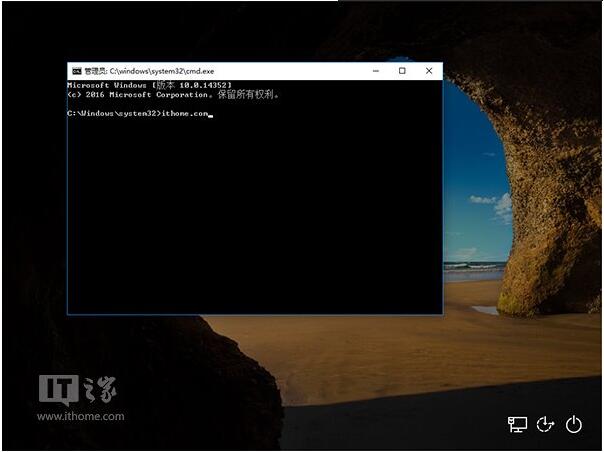The image size is (604, 452).
Task: Click the www.ithome.com watermark text
Action: (80, 416)
